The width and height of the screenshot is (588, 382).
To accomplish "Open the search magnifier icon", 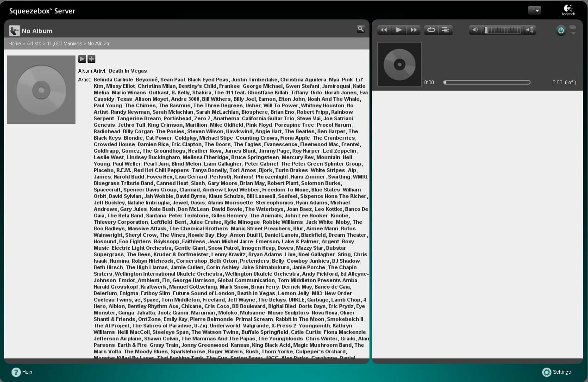I will (361, 29).
